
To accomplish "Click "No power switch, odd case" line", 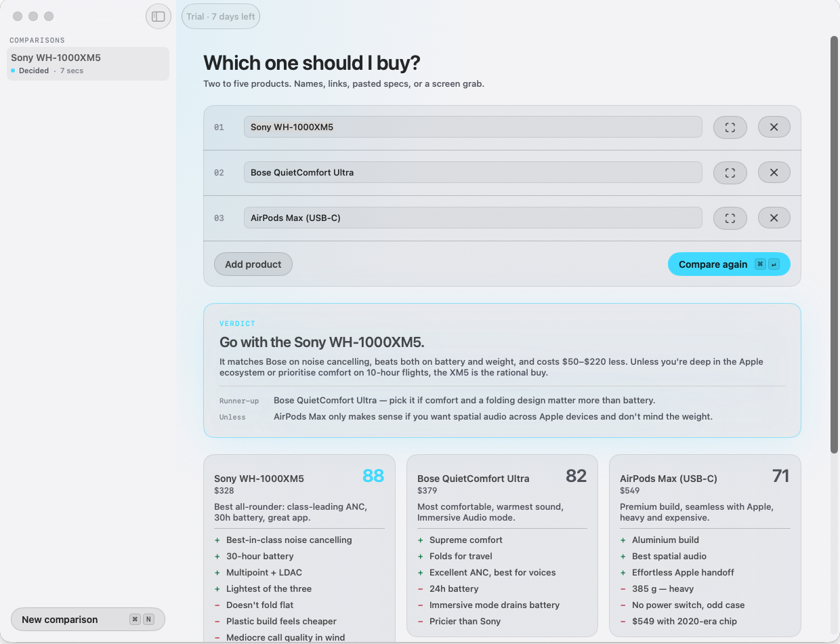I will tap(689, 605).
